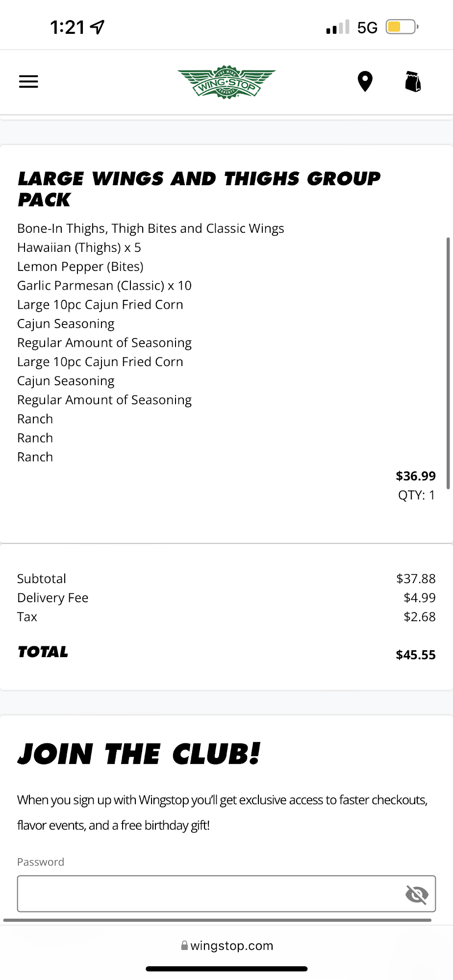The width and height of the screenshot is (453, 980).
Task: Tap the 5G network indicator
Action: (367, 27)
